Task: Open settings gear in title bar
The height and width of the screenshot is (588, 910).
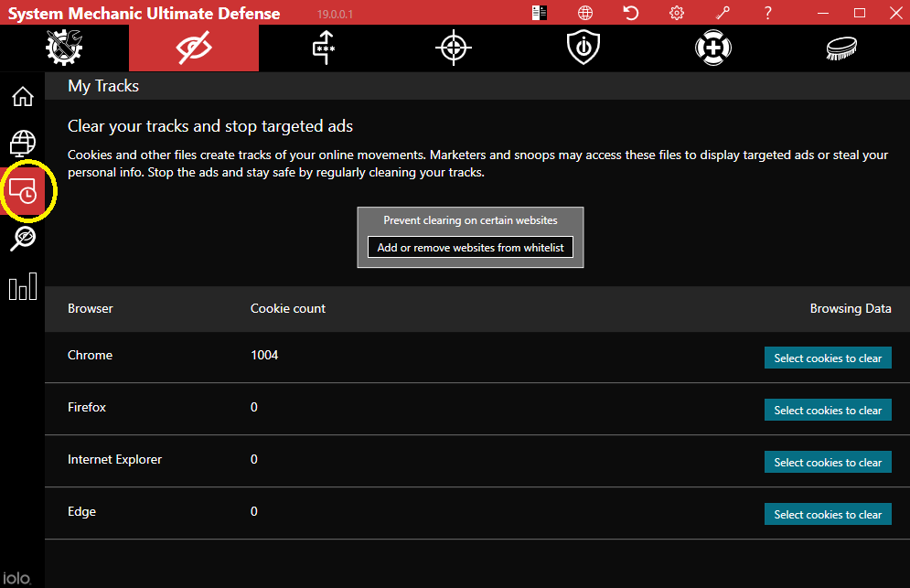Action: [677, 13]
